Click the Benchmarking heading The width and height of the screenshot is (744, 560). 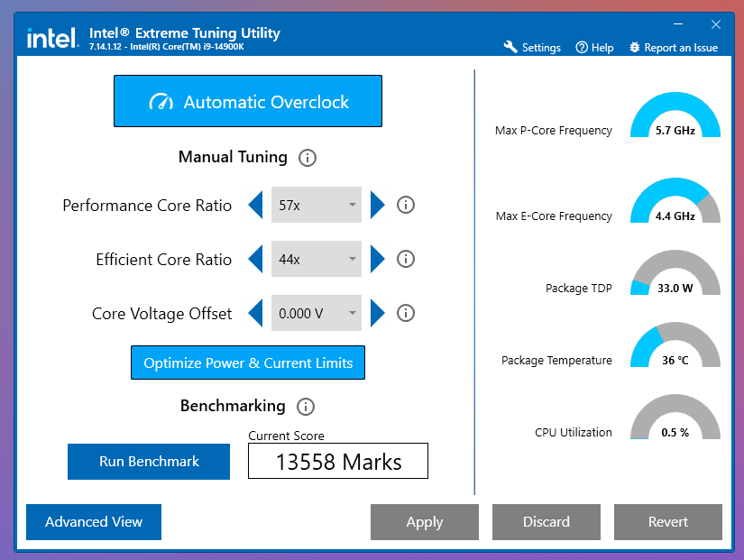[x=233, y=406]
